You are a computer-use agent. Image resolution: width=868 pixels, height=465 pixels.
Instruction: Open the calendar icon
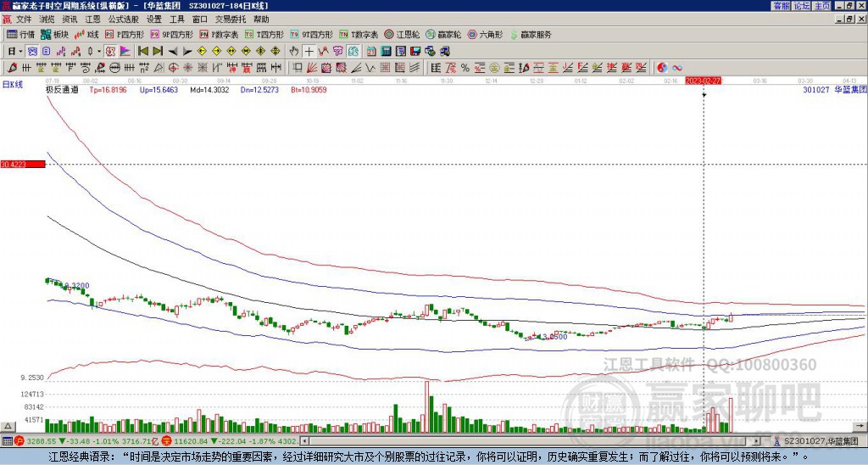[371, 52]
